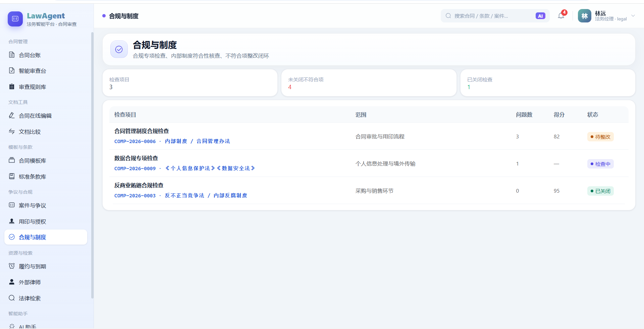
Task: Click the 已关闭检查 stat card
Action: click(548, 83)
